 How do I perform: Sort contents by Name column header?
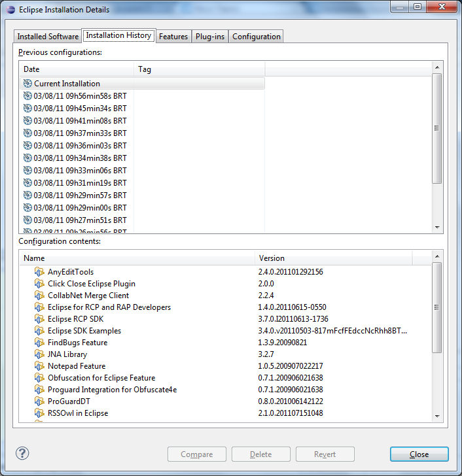point(137,258)
